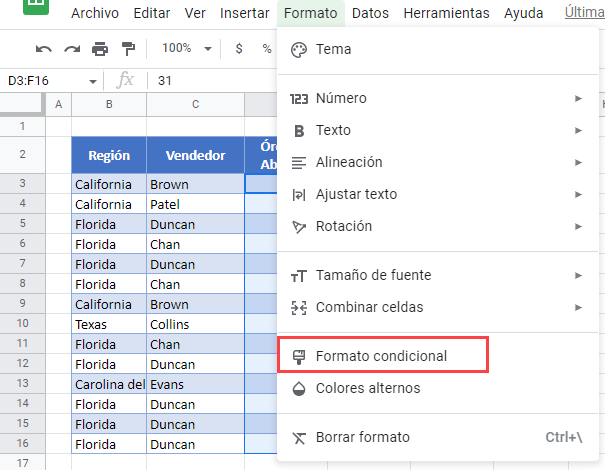Screen dimensions: 605x470
Task: Select row 16 header
Action: (x=22, y=443)
